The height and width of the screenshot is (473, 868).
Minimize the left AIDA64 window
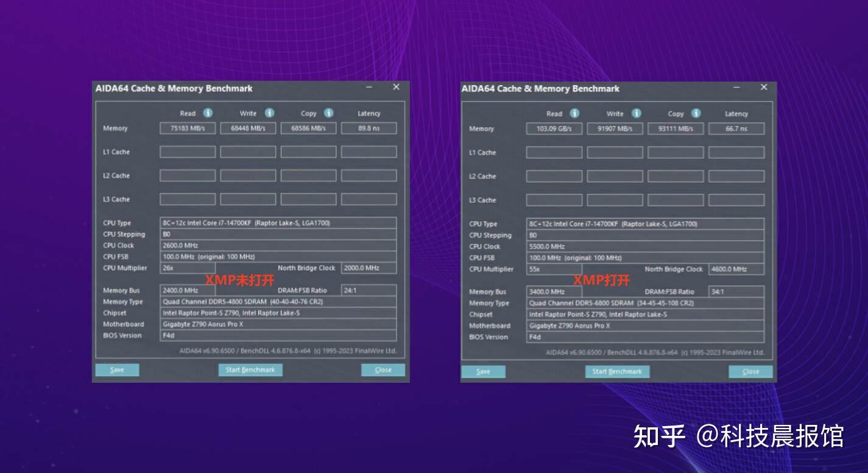[369, 88]
